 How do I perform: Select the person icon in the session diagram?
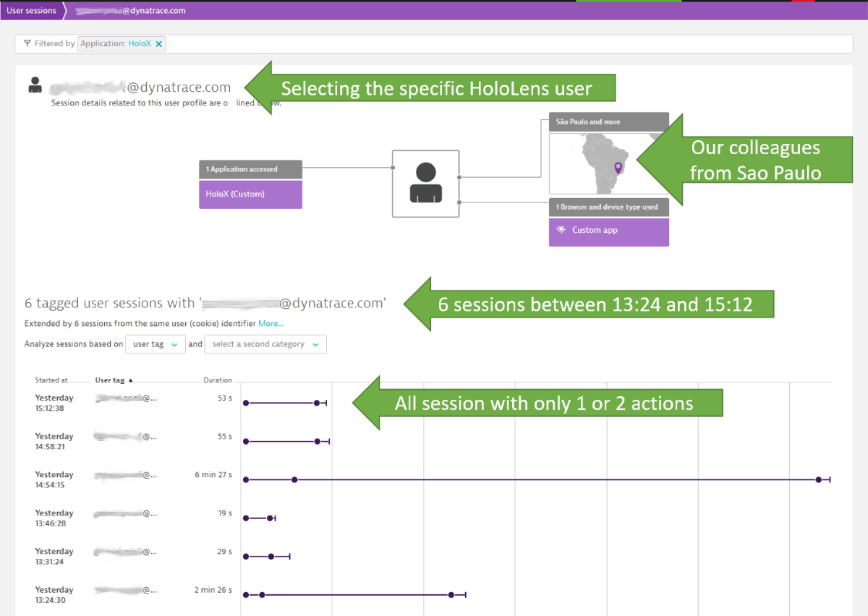(x=425, y=183)
